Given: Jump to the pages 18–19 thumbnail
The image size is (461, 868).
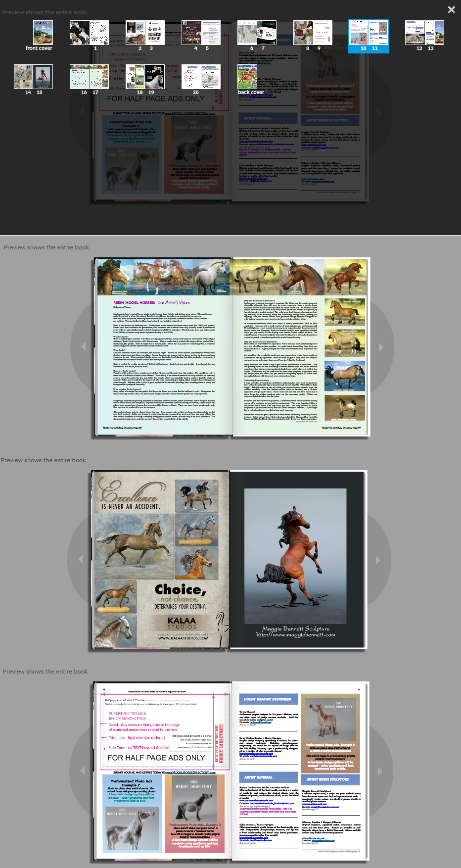Looking at the screenshot, I should 145,77.
